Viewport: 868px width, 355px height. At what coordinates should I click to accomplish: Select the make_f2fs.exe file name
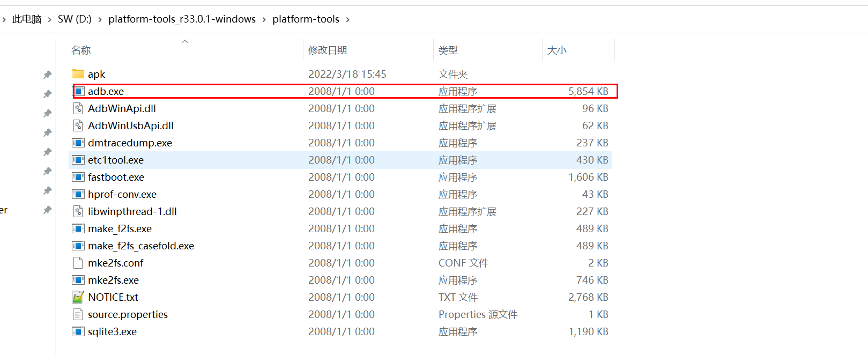[x=120, y=228]
